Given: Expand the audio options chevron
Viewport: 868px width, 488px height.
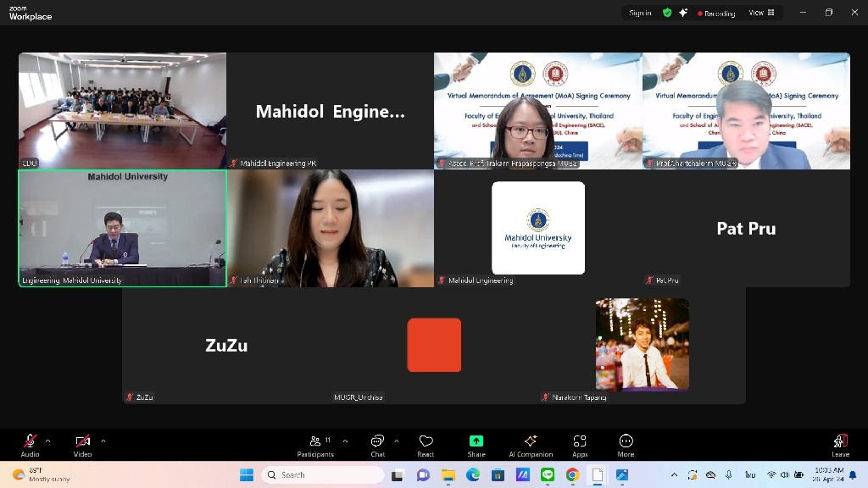Looking at the screenshot, I should pyautogui.click(x=47, y=441).
